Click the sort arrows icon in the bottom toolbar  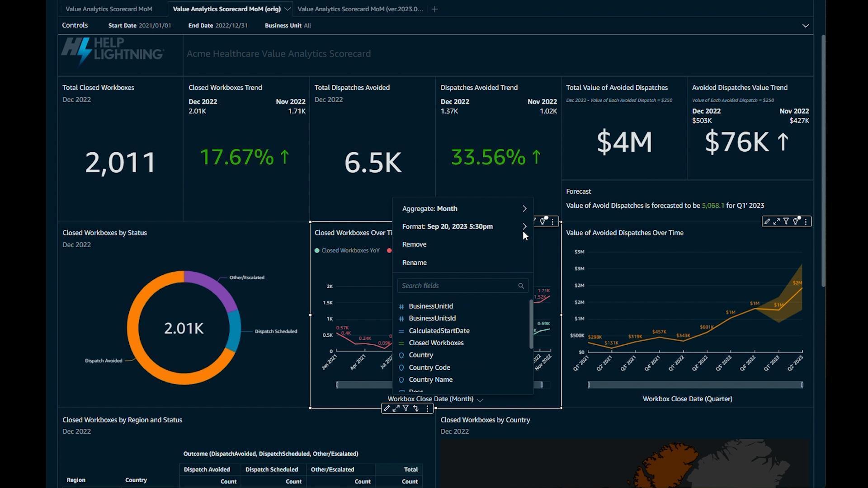click(x=416, y=408)
